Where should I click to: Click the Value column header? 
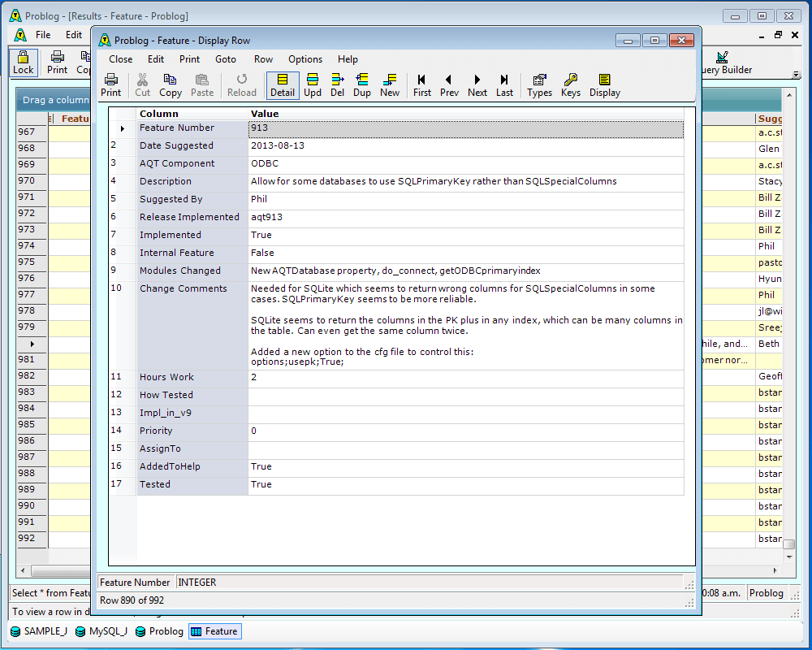tap(465, 114)
